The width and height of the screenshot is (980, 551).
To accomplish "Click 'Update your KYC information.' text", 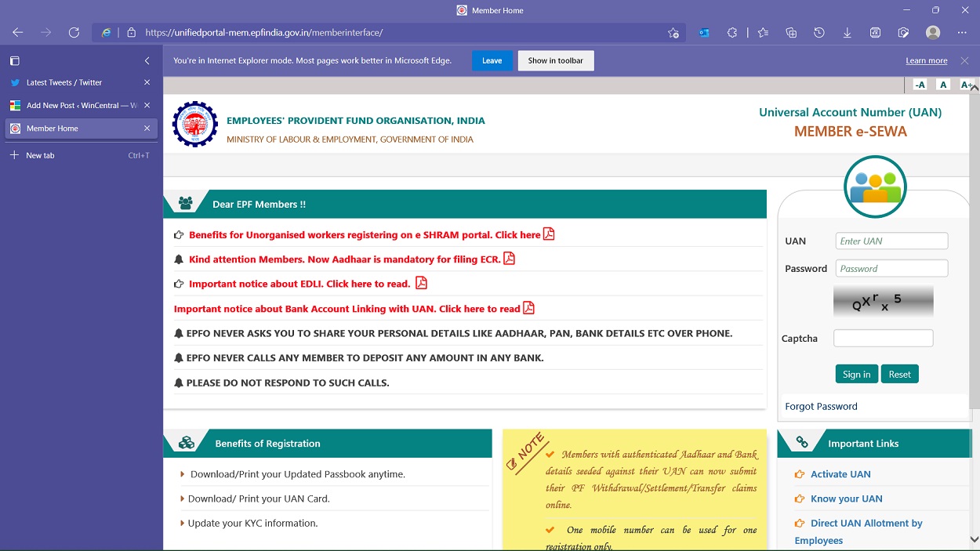I will 252,523.
